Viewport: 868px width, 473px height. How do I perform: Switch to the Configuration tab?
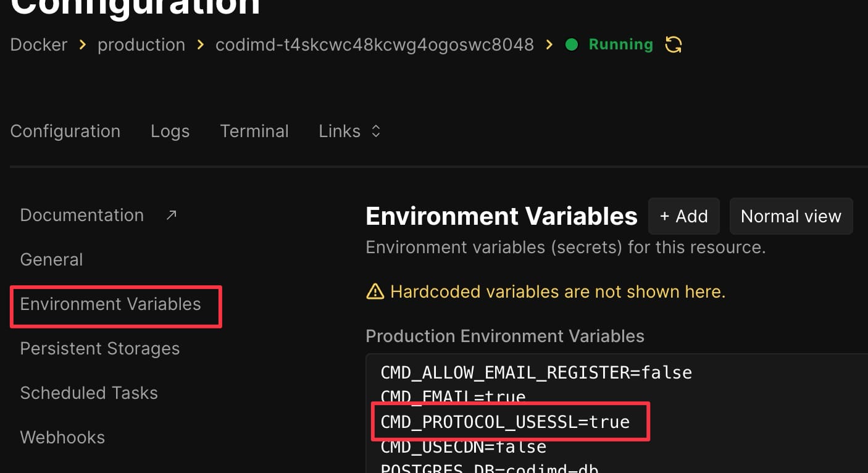point(65,131)
